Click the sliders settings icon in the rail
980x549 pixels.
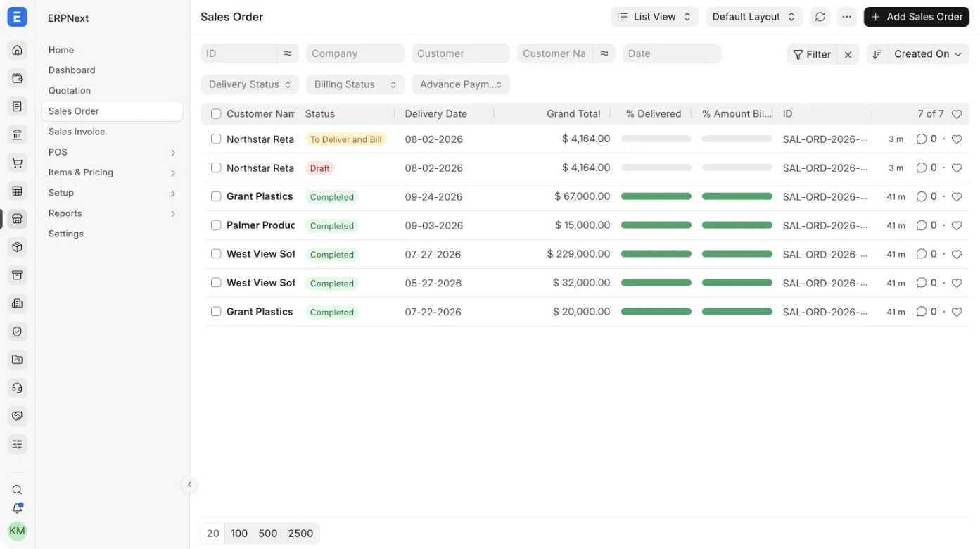18,444
